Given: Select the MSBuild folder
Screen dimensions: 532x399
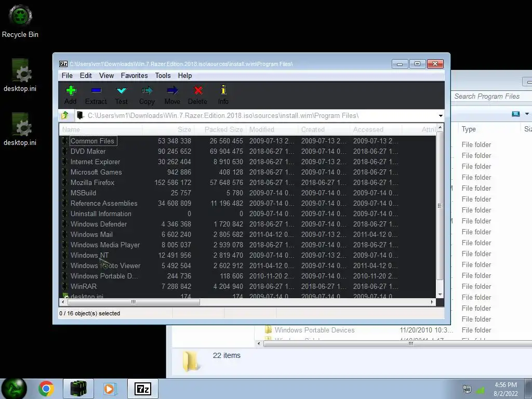Looking at the screenshot, I should point(248,193).
